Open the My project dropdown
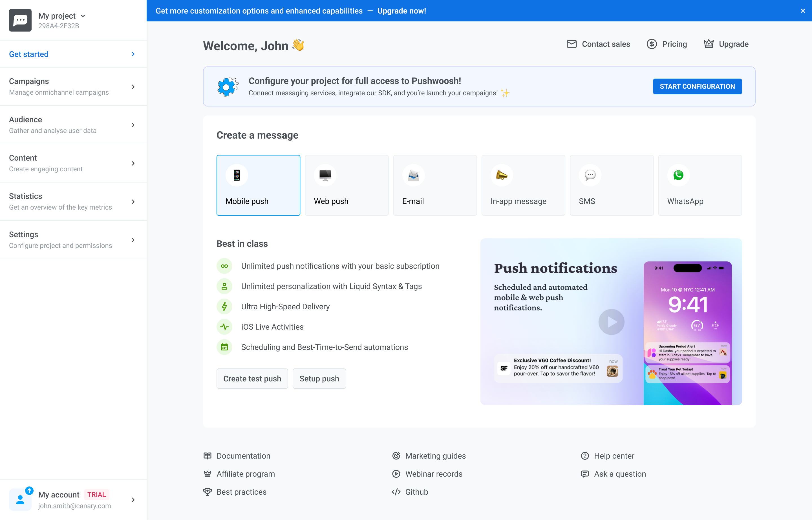812x520 pixels. (x=62, y=16)
